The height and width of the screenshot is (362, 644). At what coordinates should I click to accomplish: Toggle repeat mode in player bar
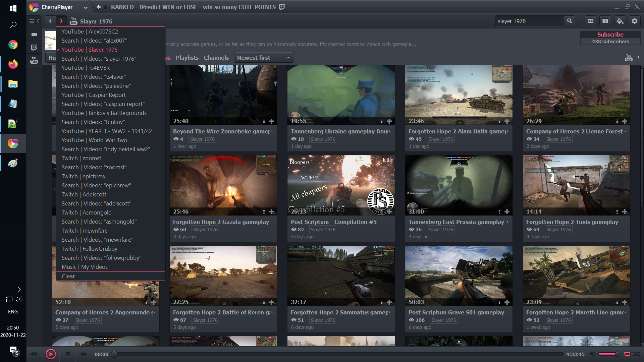coord(627,354)
